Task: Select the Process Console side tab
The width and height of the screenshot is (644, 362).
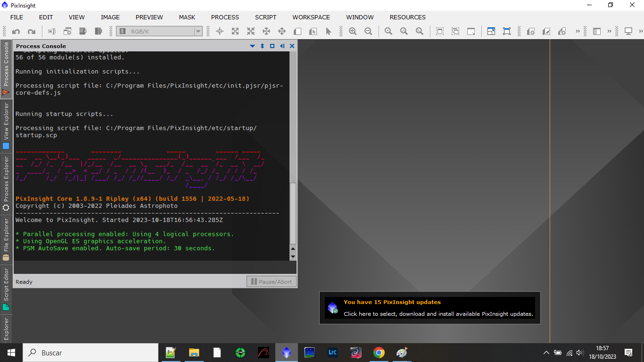Action: coord(6,69)
